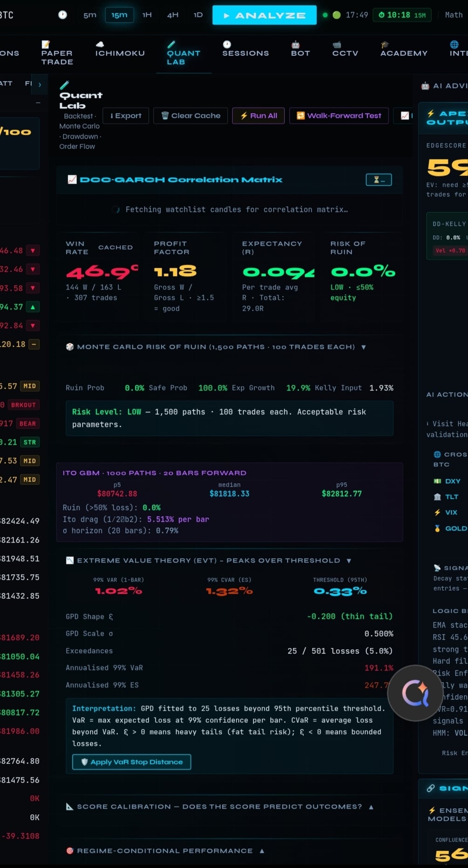
Task: Click the 99% VaR 1.02% value
Action: pyautogui.click(x=118, y=591)
